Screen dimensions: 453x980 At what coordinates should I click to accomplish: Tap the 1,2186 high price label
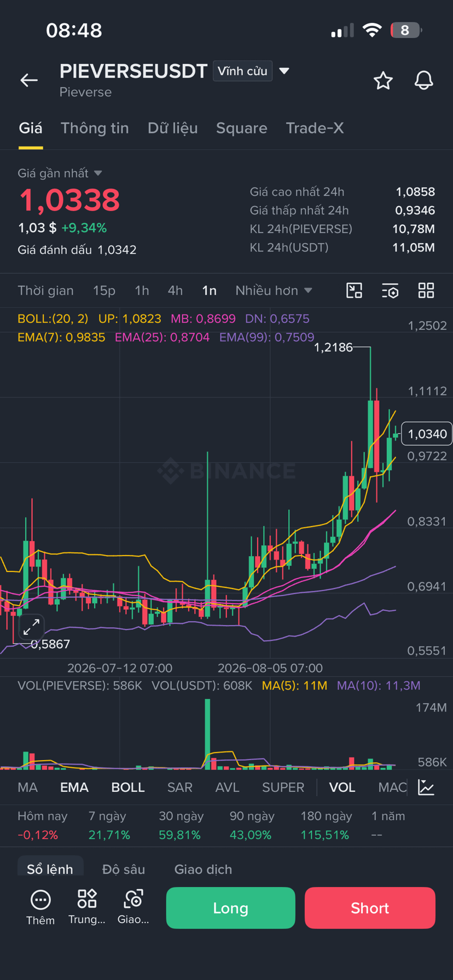point(333,348)
